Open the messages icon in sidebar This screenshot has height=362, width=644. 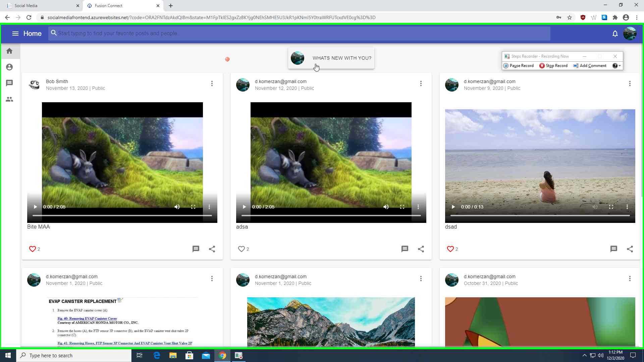pyautogui.click(x=9, y=83)
